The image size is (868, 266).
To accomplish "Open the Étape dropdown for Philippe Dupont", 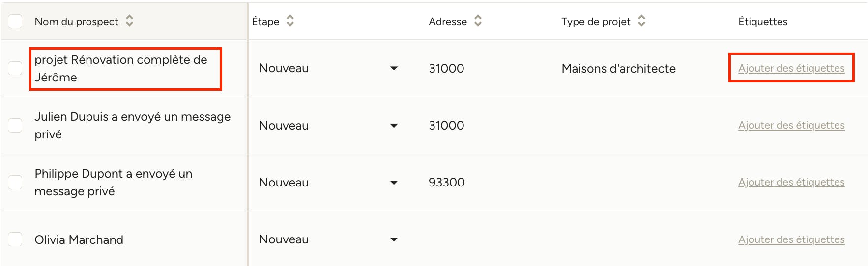I will (x=328, y=182).
